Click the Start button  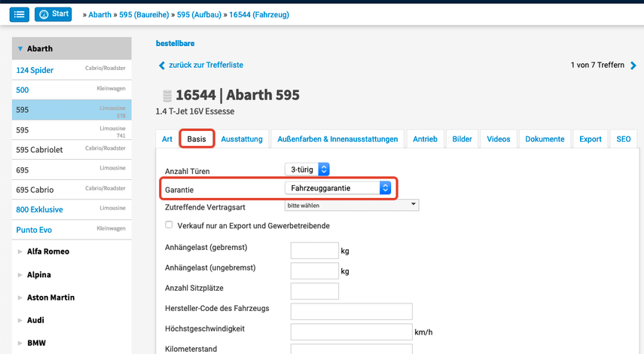[53, 14]
